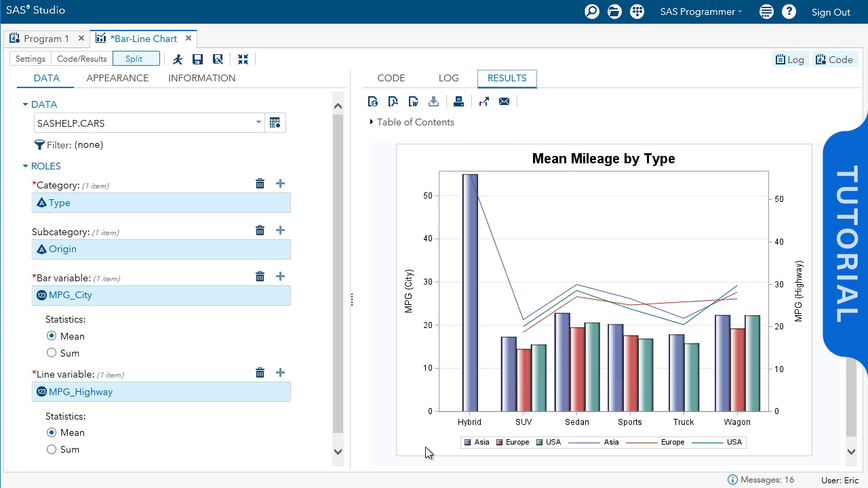
Task: Click the Code button at top right
Action: point(834,60)
